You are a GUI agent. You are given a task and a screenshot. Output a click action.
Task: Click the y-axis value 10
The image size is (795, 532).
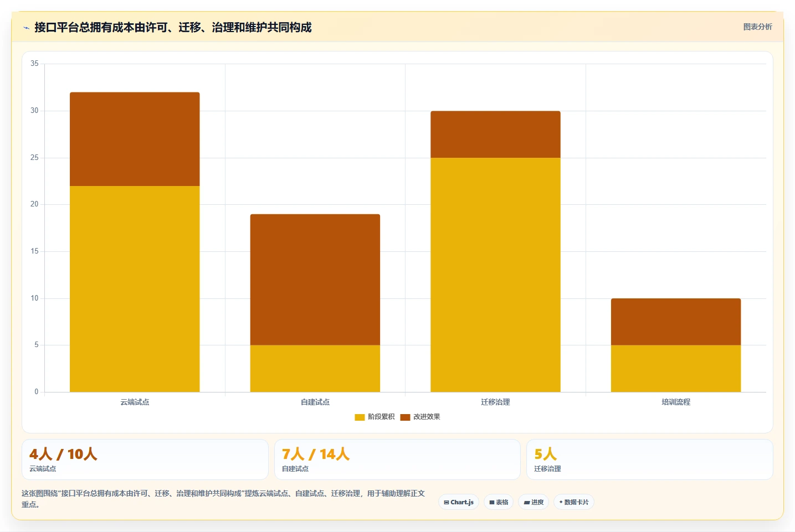point(34,298)
